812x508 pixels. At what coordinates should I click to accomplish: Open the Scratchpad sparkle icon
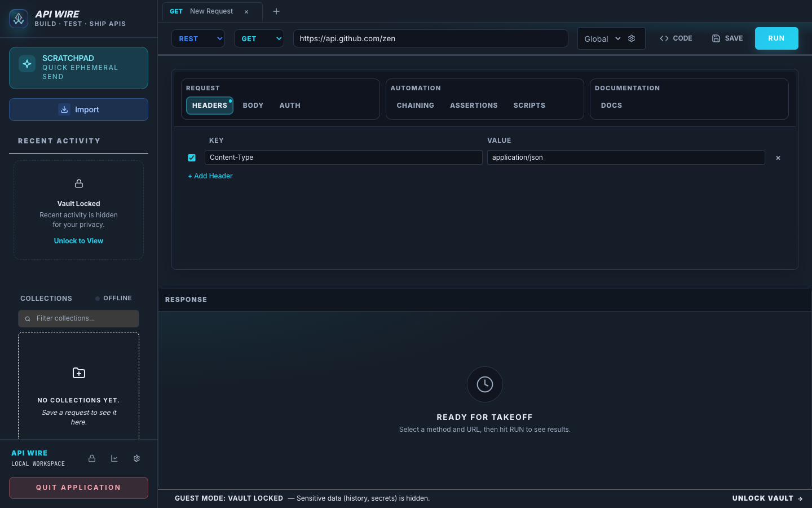coord(27,64)
